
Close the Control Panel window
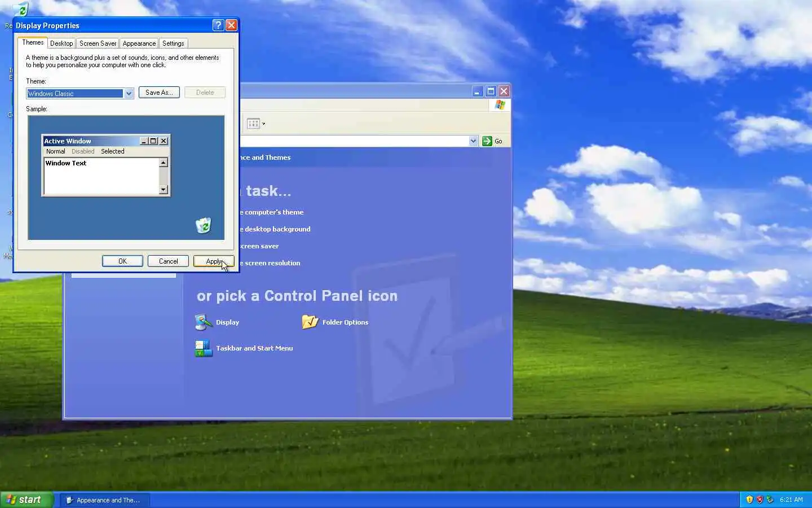pyautogui.click(x=504, y=91)
